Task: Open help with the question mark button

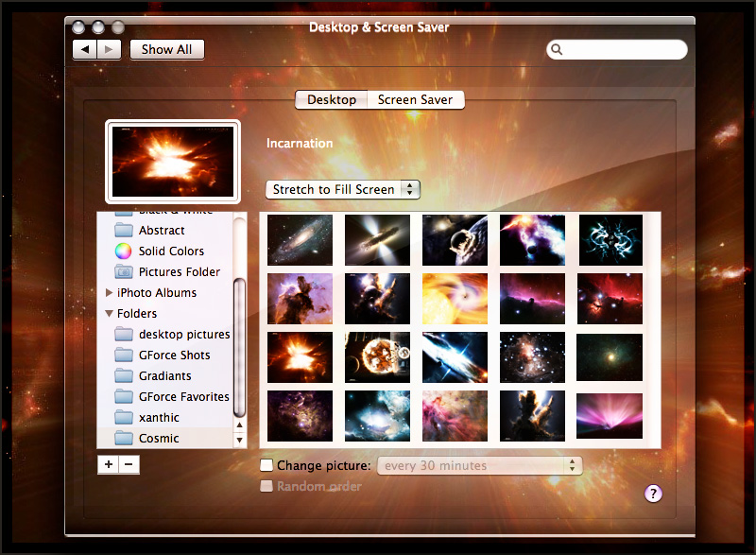Action: [x=653, y=494]
